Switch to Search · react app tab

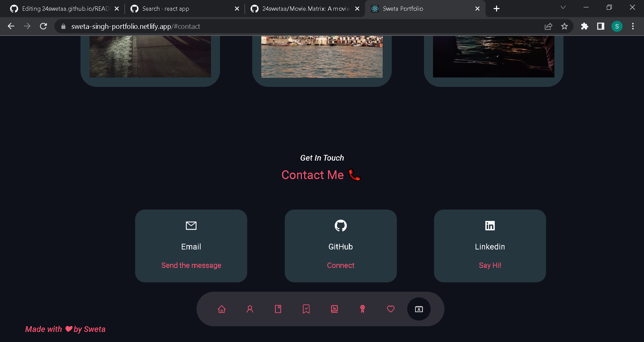184,9
